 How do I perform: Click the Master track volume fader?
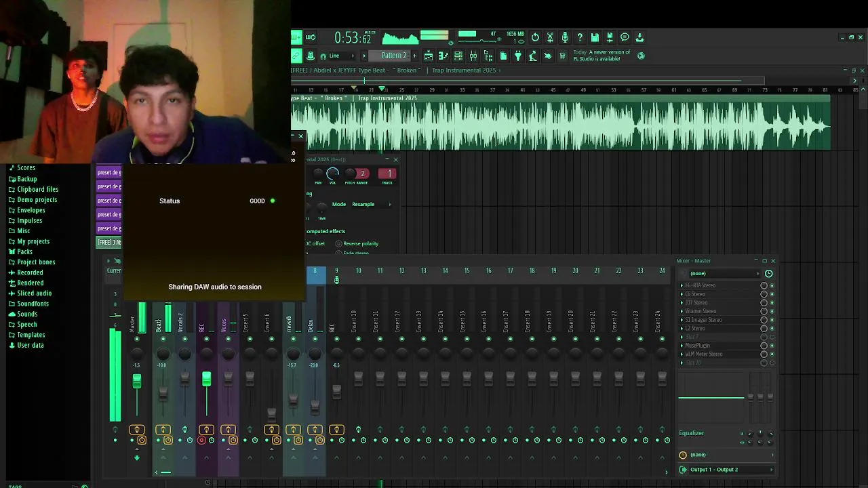point(136,382)
